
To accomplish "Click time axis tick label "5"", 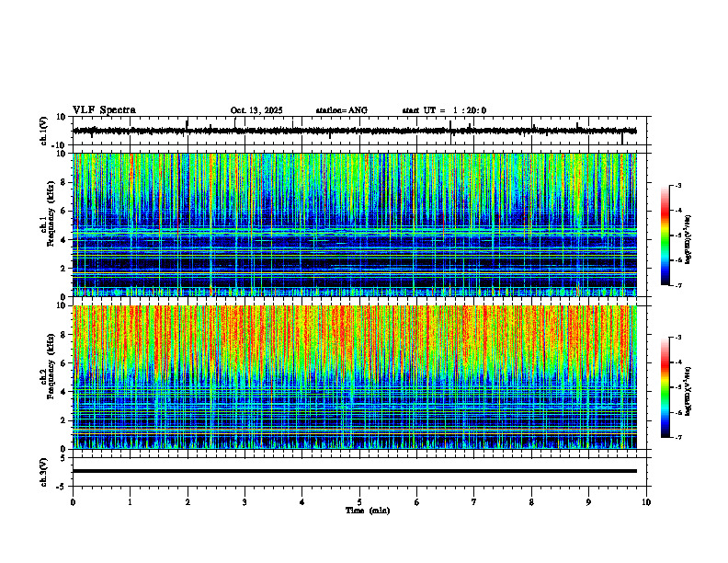I will pos(359,502).
